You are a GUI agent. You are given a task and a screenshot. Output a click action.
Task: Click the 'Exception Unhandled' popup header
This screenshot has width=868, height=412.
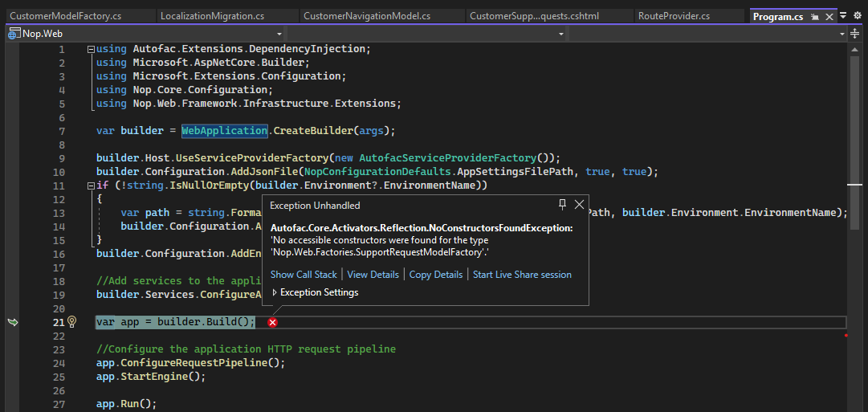315,206
